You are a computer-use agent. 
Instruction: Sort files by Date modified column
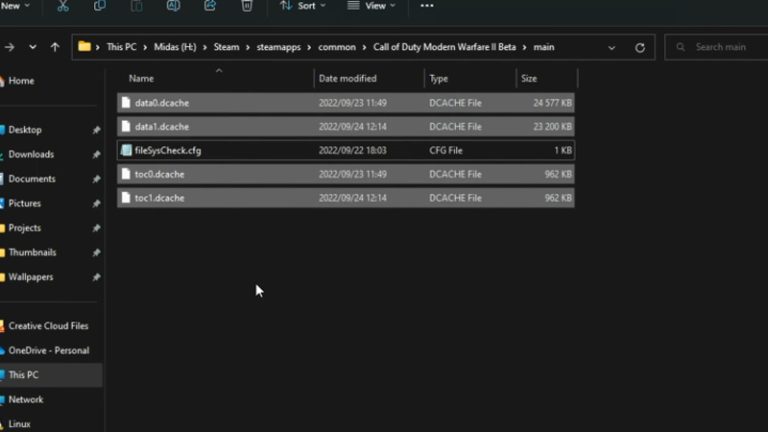[347, 78]
